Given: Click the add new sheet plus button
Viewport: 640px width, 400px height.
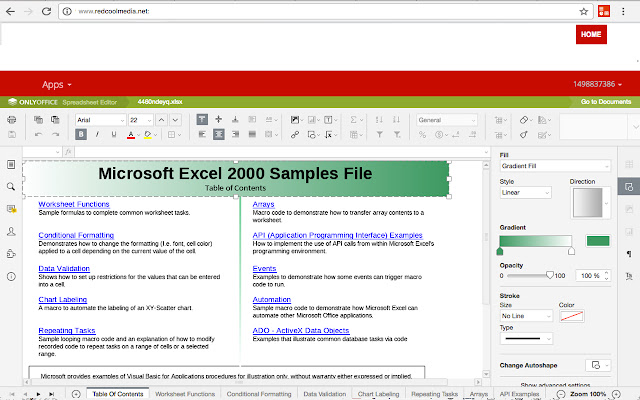Looking at the screenshot, I should [x=77, y=394].
